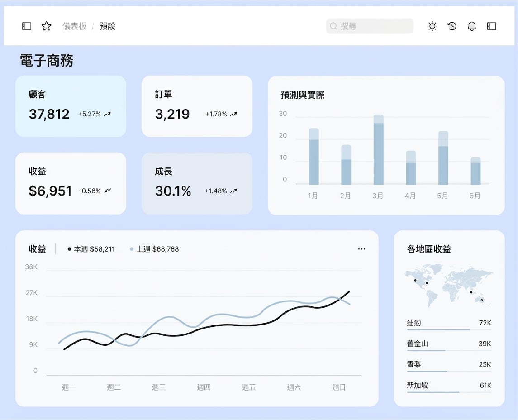Open the 顧客 37,812 card
The width and height of the screenshot is (518, 420).
pos(71,106)
